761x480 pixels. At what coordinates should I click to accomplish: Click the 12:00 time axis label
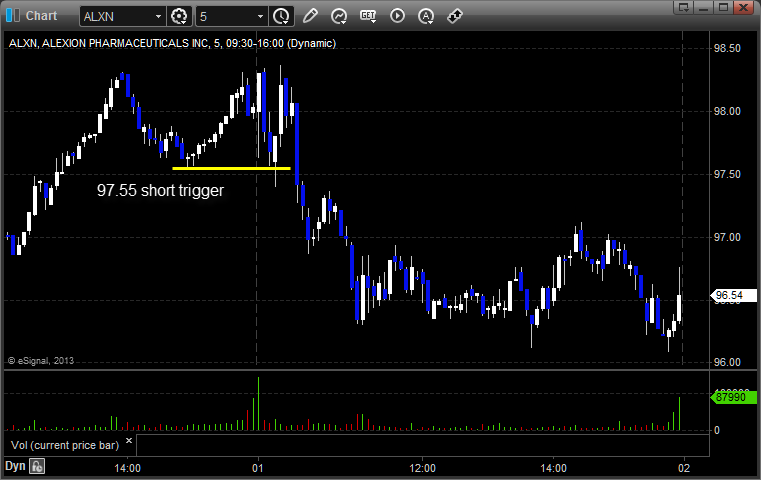coord(422,468)
